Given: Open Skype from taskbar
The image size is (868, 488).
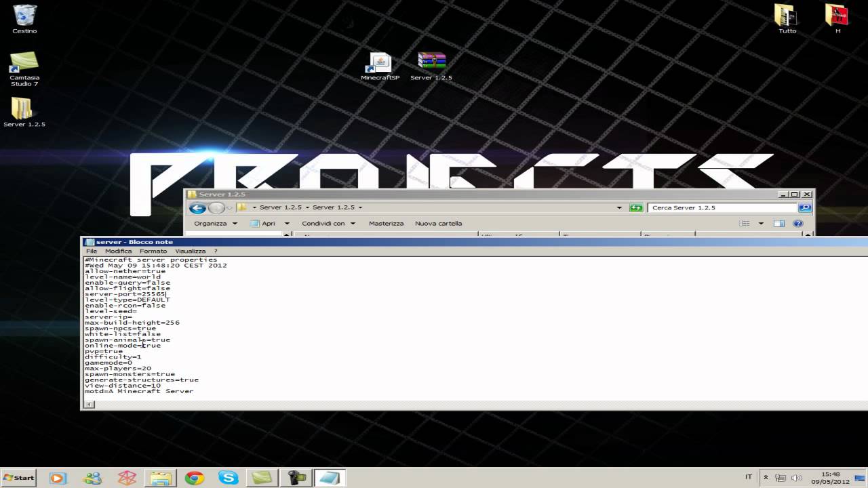Looking at the screenshot, I should click(x=229, y=478).
